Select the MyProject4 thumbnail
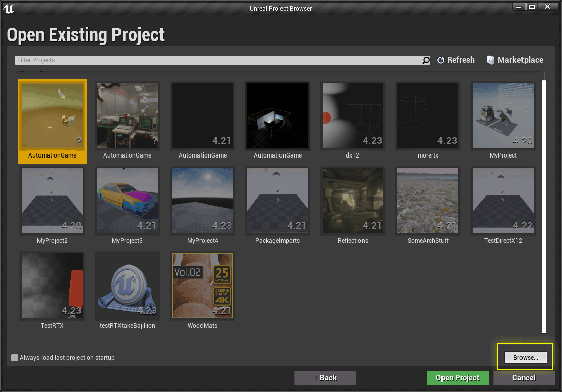 (x=203, y=201)
